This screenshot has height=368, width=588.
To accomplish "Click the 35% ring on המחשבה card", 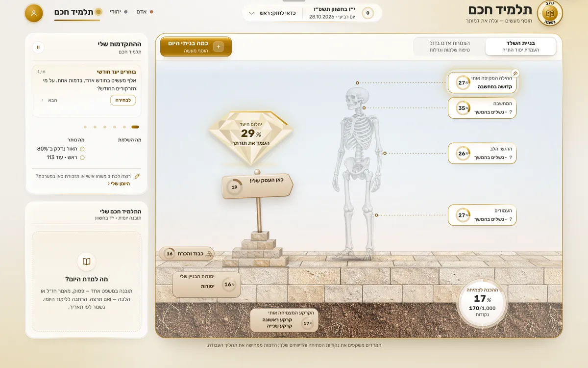I will point(463,108).
